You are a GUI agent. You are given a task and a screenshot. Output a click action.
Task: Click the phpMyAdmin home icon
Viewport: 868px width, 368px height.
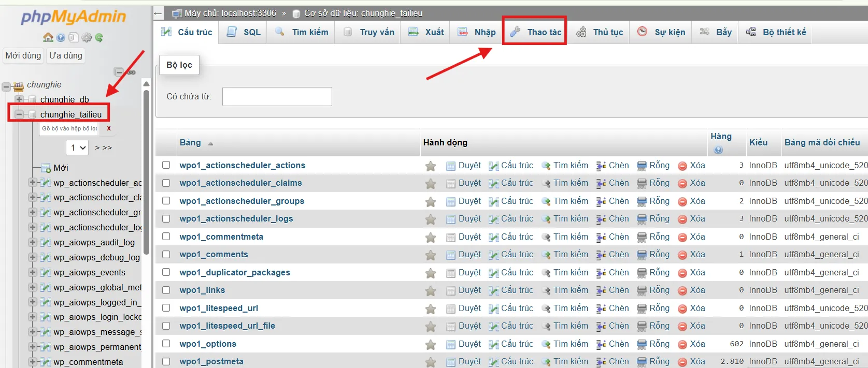click(x=48, y=37)
